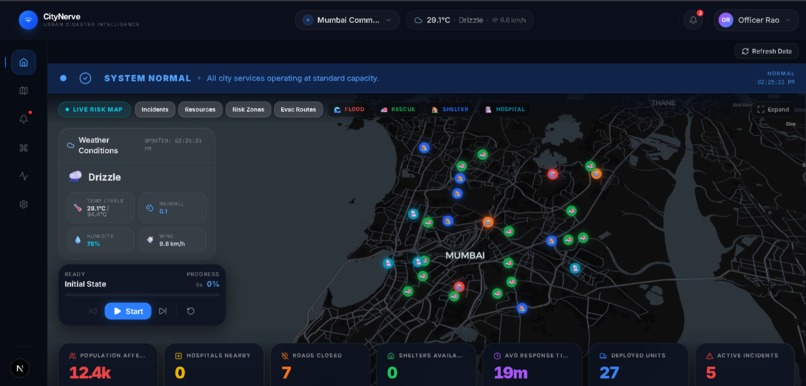Open the header notifications bell

click(x=693, y=20)
